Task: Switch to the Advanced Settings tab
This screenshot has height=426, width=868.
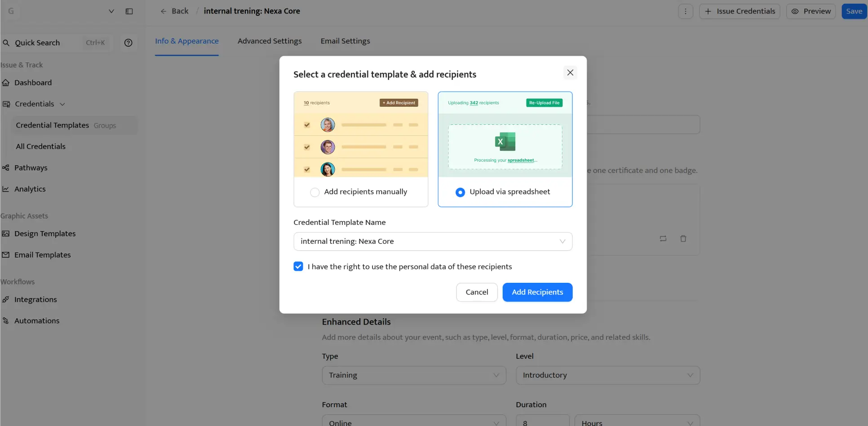Action: (269, 41)
